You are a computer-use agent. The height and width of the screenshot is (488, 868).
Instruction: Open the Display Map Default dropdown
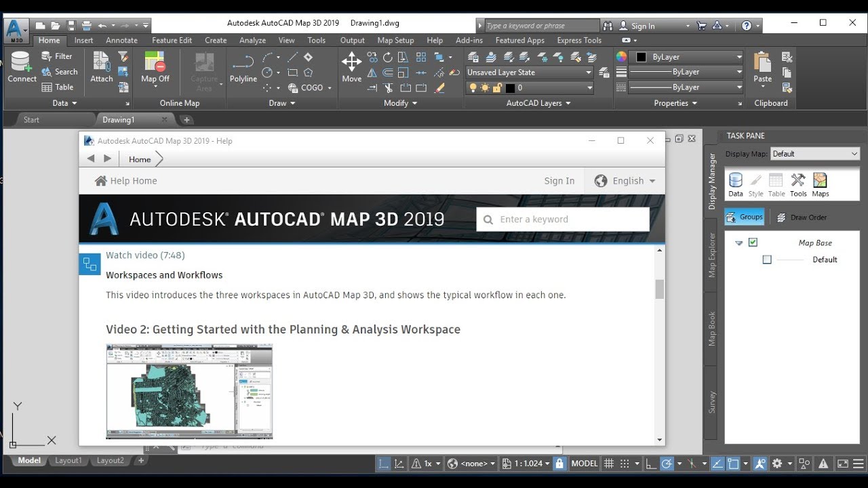pyautogui.click(x=814, y=154)
